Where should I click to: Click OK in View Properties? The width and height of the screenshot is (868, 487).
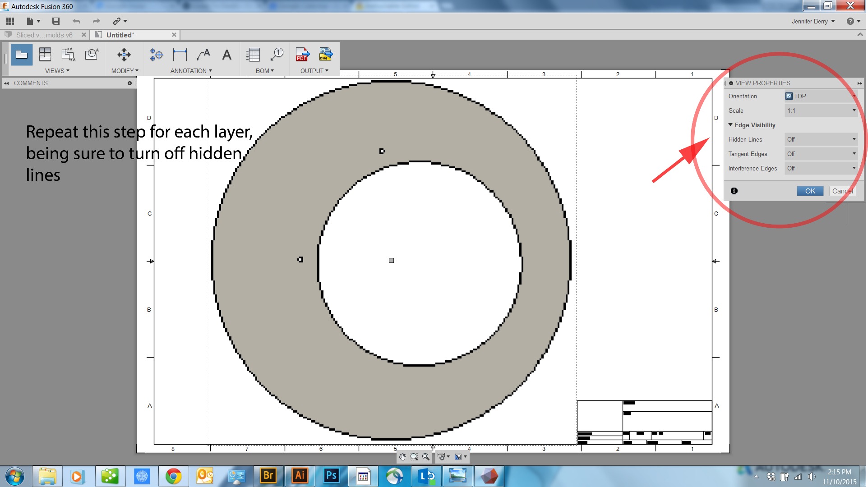click(810, 191)
